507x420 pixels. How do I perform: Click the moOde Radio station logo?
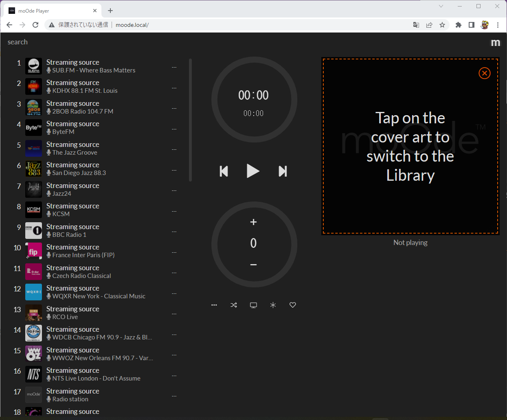[33, 395]
